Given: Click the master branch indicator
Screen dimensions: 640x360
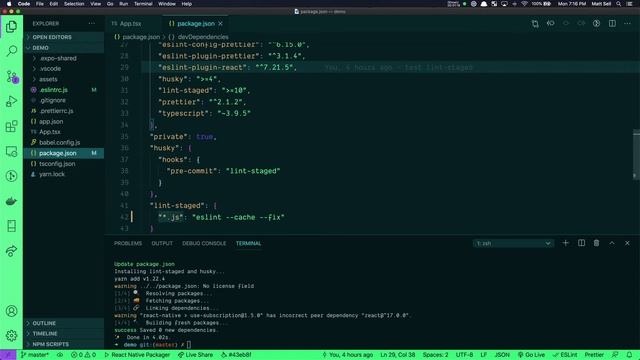Looking at the screenshot, I should (34, 355).
